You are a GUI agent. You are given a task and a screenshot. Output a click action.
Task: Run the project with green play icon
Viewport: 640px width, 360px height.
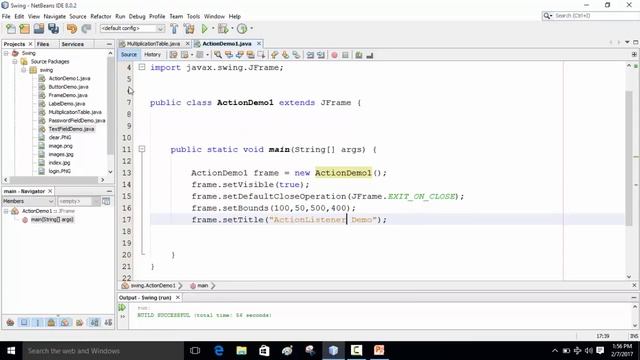tap(204, 29)
